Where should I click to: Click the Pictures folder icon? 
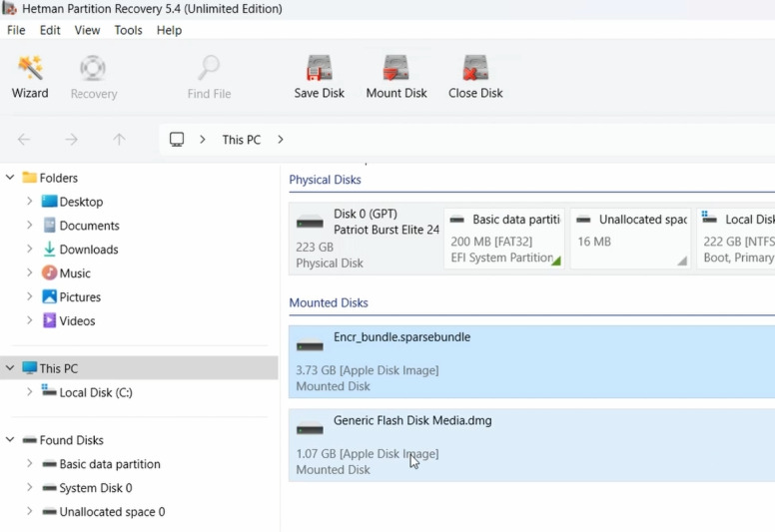tap(49, 296)
